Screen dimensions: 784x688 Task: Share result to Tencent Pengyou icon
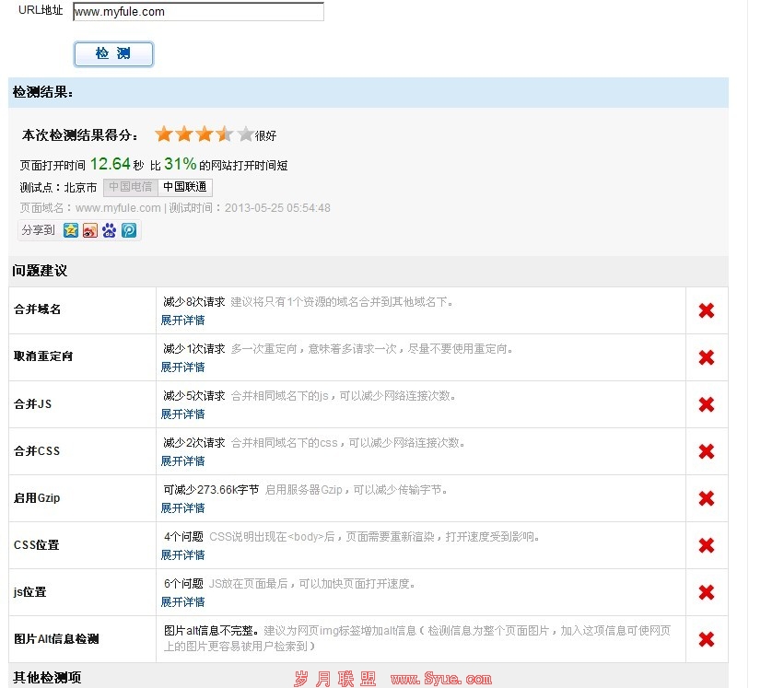pos(129,230)
